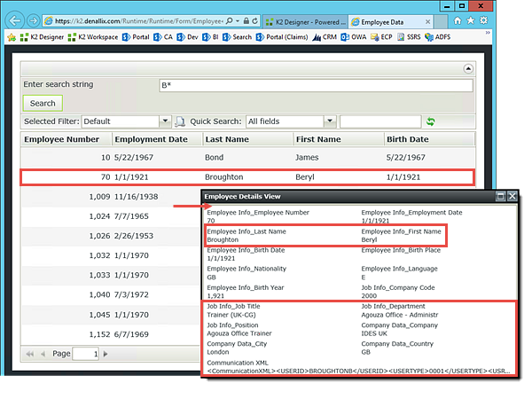Sort by the Last Name column header
Screen dimensions: 532x399
point(225,139)
